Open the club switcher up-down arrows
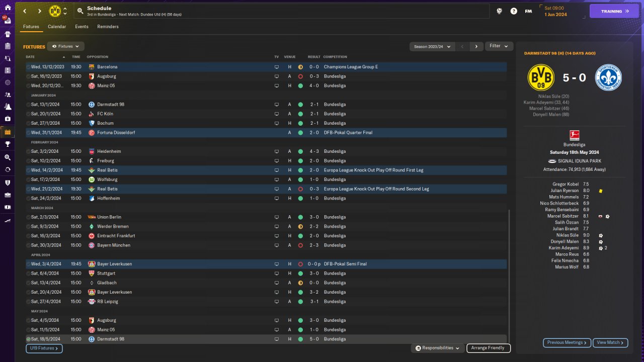The image size is (644, 362). point(65,11)
